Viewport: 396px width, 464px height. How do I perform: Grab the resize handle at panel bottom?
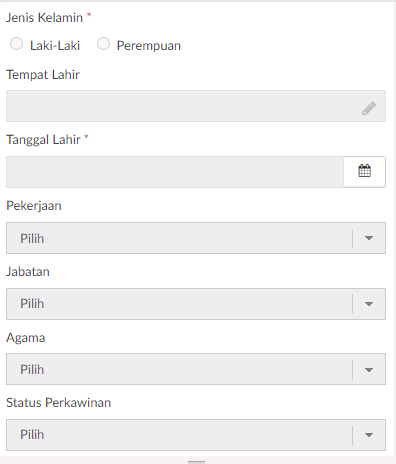196,462
